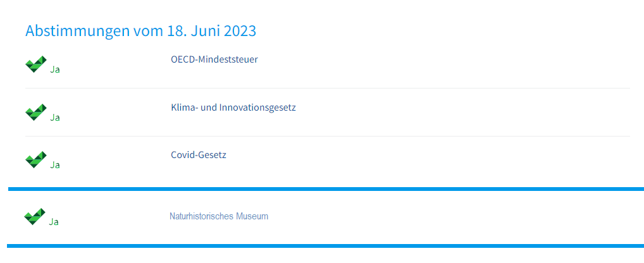
Task: Open the Naturhistorisches Museum link
Action: [219, 216]
